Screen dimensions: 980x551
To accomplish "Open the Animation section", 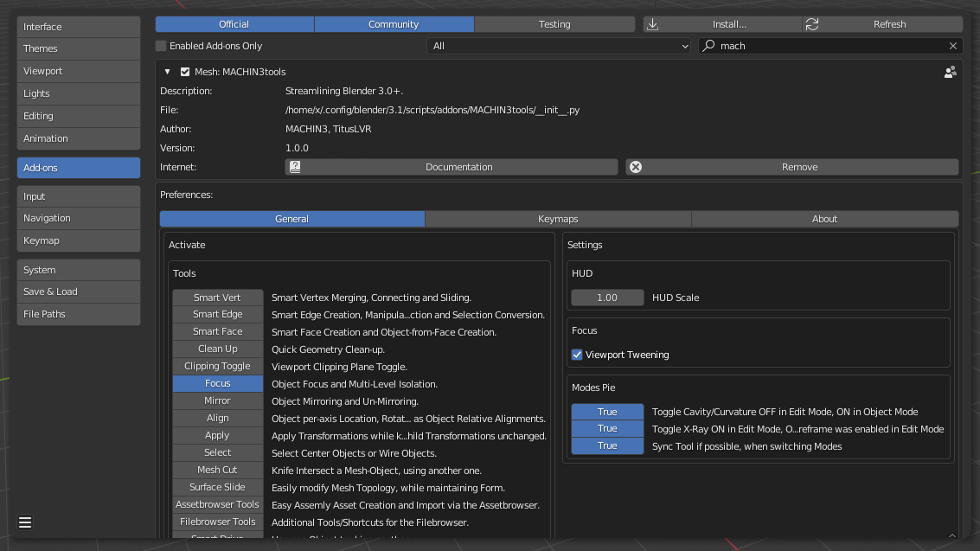I will (79, 138).
